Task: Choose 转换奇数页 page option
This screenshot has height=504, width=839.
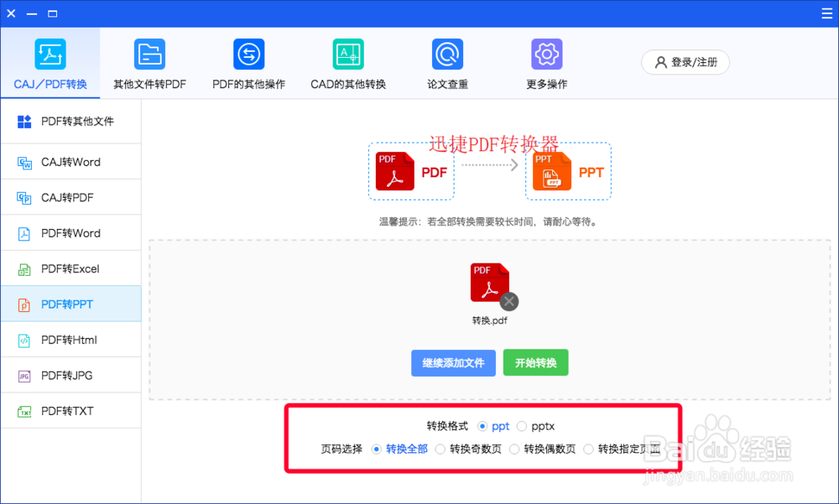Action: click(440, 449)
